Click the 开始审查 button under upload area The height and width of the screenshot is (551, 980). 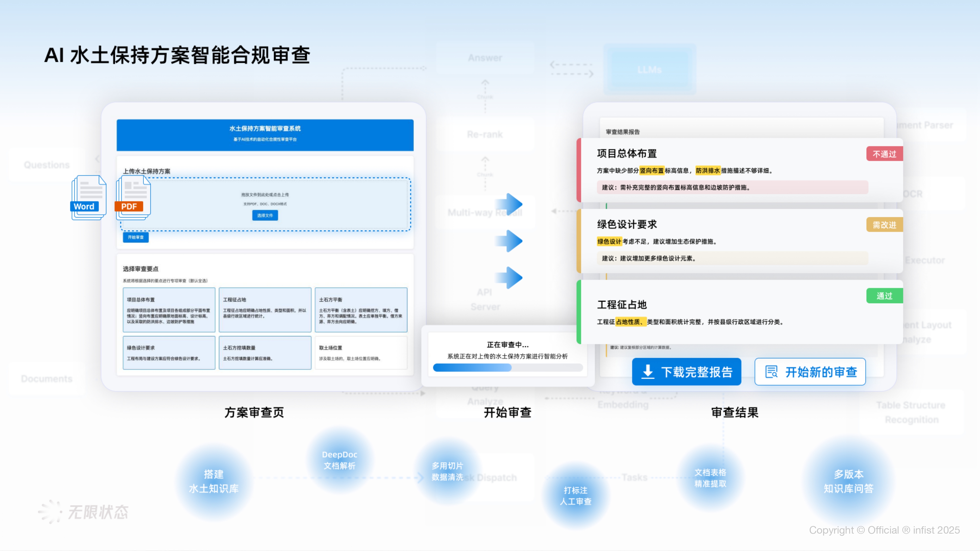[135, 237]
